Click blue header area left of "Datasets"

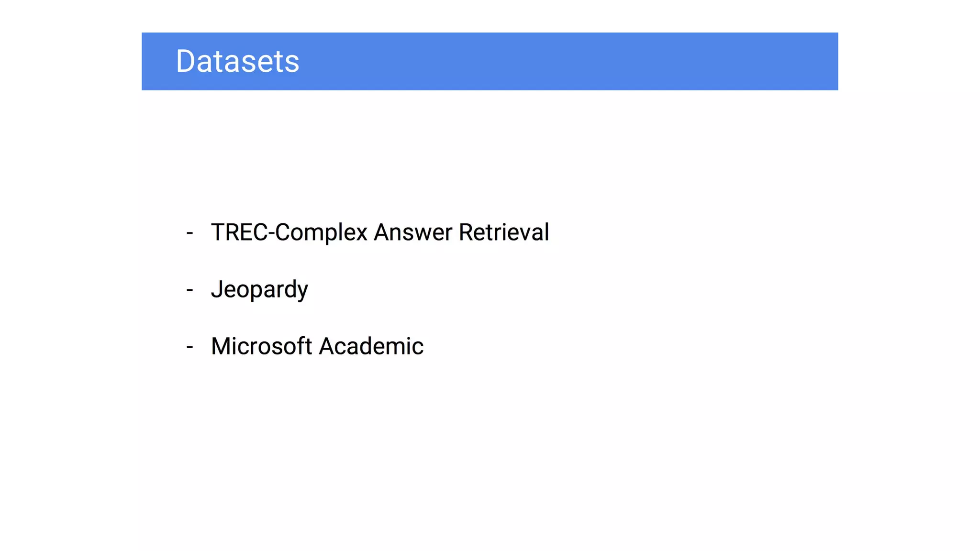[158, 61]
